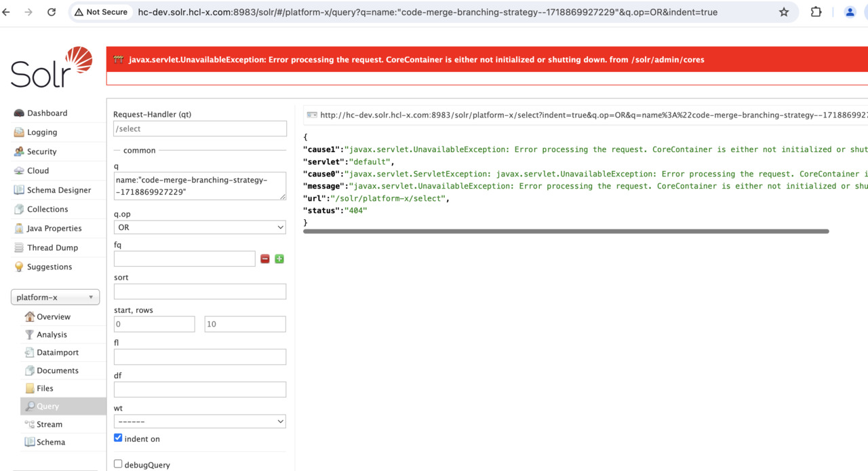Open Logging via its sidebar icon
Viewport: 868px width, 471px height.
point(19,132)
